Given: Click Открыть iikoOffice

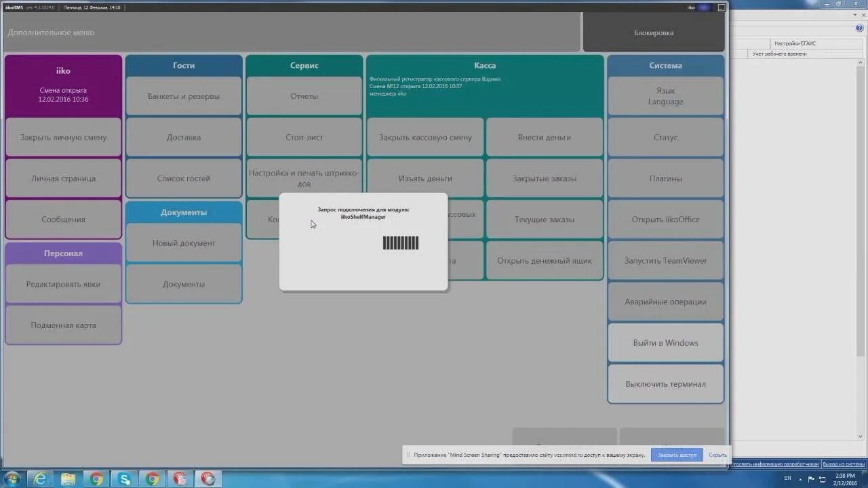Looking at the screenshot, I should click(665, 220).
